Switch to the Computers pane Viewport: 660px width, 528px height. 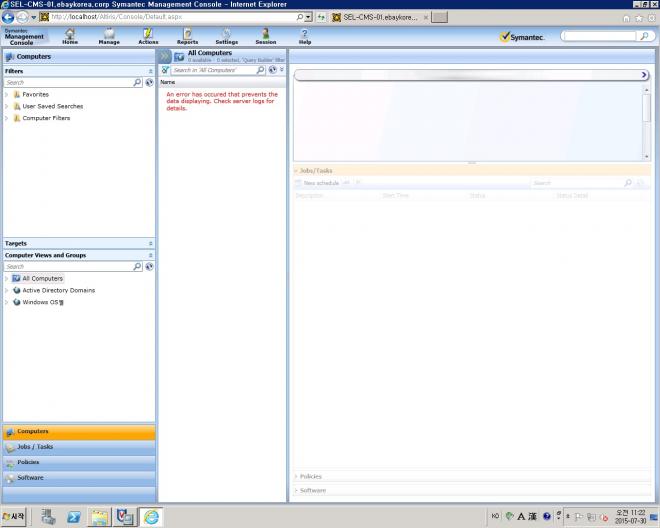pyautogui.click(x=79, y=432)
